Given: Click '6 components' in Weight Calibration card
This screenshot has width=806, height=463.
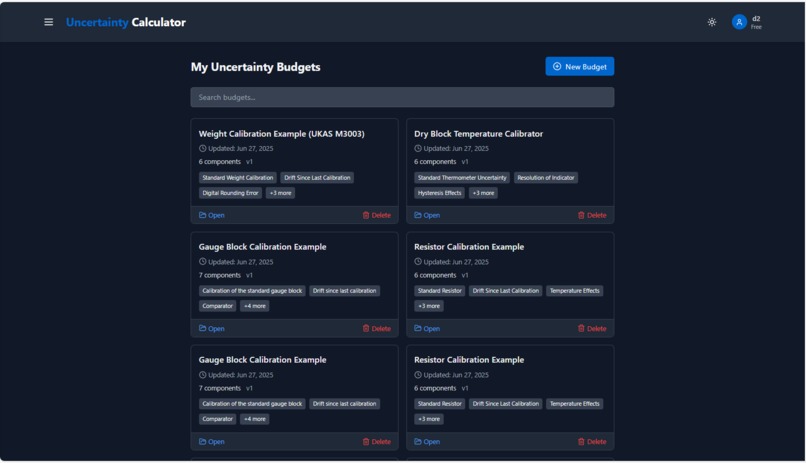Looking at the screenshot, I should point(219,162).
